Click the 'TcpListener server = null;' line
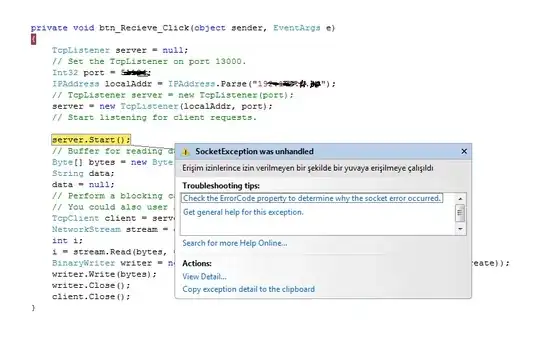 coord(120,50)
